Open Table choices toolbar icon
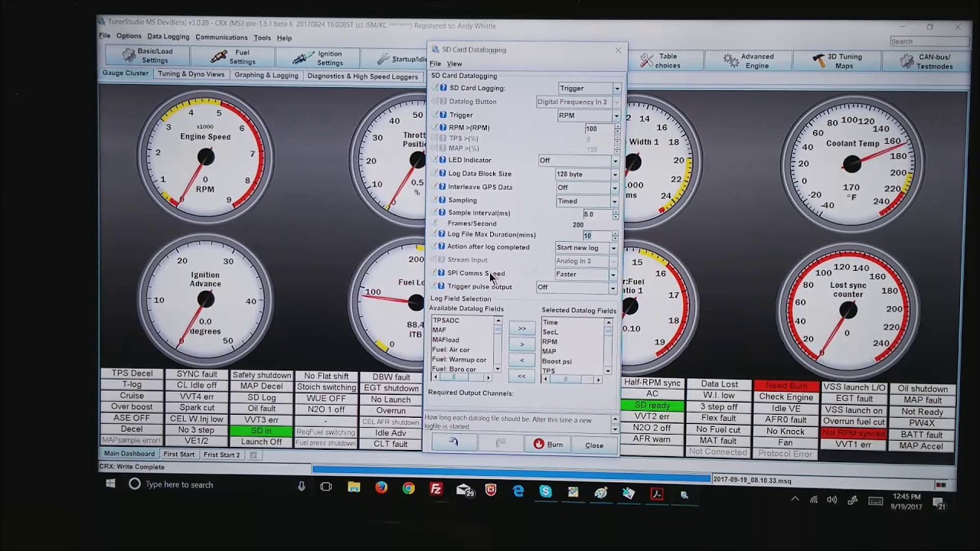 (x=647, y=60)
